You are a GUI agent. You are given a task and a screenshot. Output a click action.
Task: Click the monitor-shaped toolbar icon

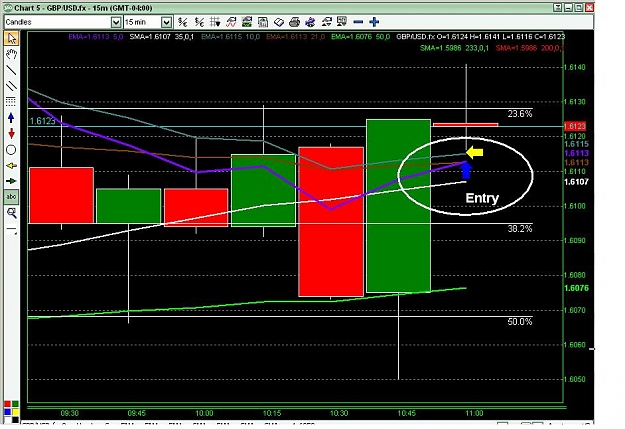tap(342, 22)
